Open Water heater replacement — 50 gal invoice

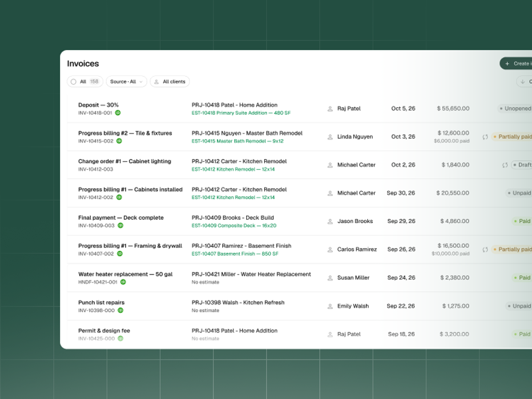click(x=125, y=274)
